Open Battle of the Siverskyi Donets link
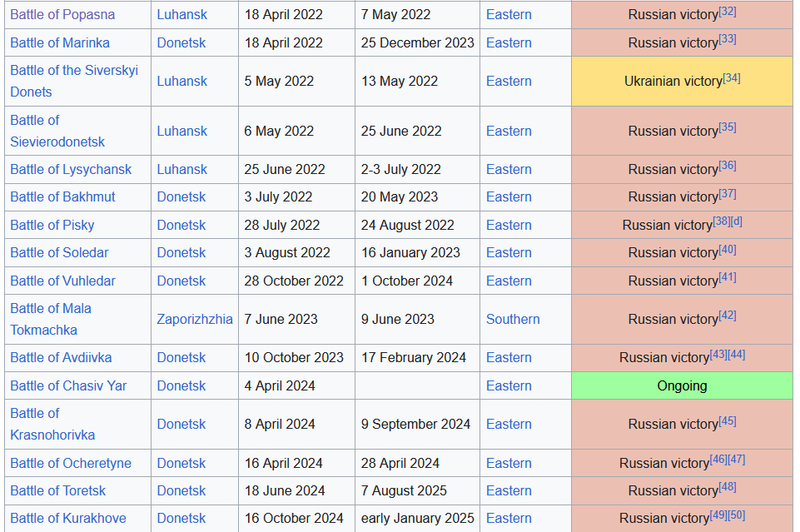Viewport: 800px width, 532px height. click(74, 81)
